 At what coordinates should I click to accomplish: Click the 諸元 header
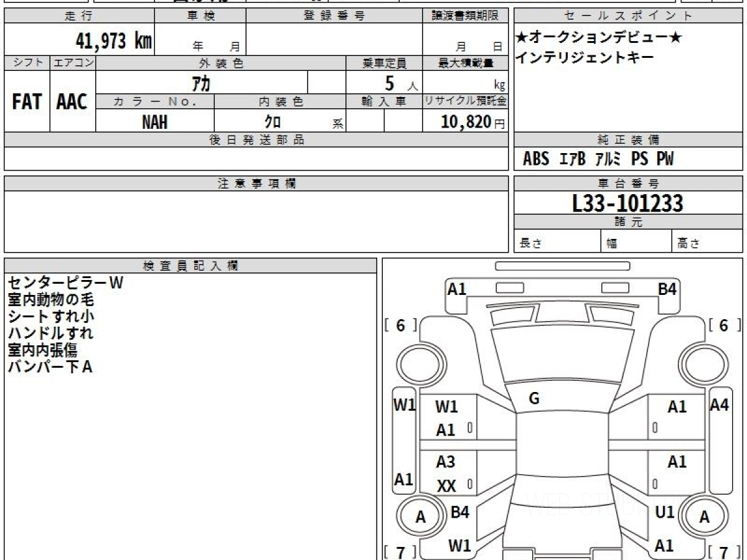coord(628,222)
